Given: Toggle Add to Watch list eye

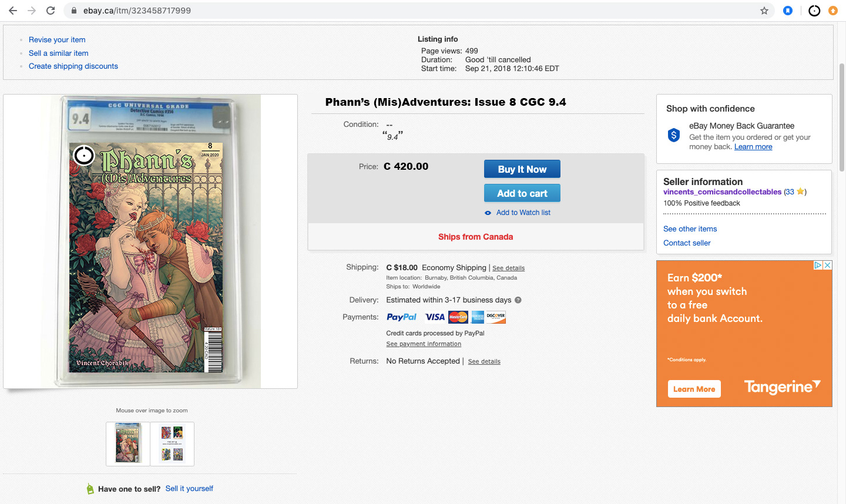Looking at the screenshot, I should click(x=488, y=213).
